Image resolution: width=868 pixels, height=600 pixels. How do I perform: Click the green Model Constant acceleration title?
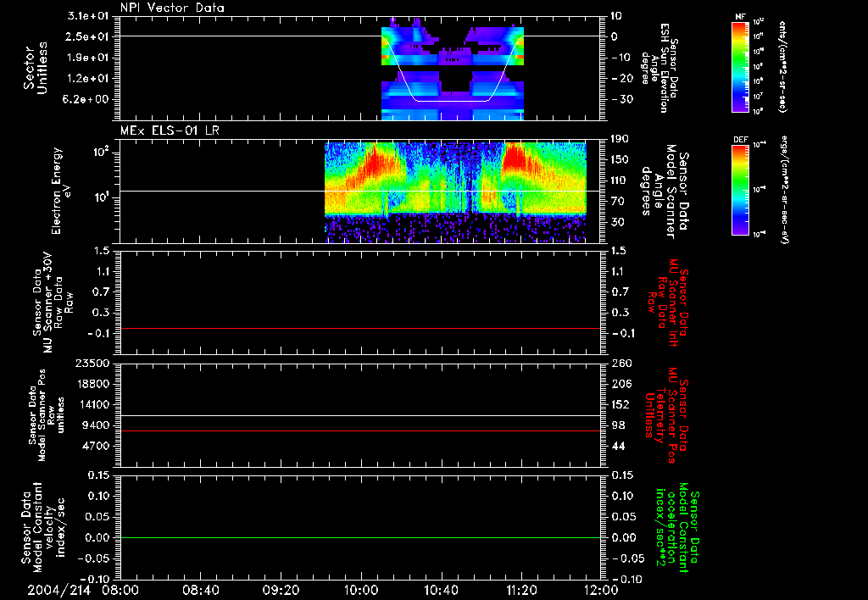pos(676,528)
